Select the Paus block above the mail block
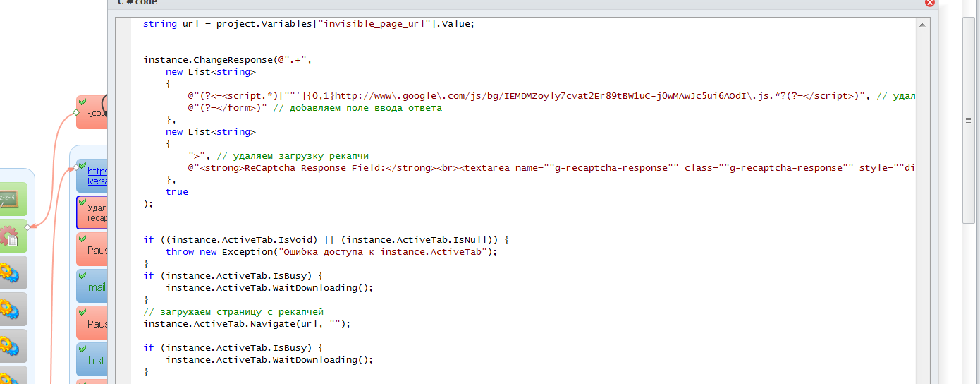Image resolution: width=980 pixels, height=384 pixels. click(92, 249)
